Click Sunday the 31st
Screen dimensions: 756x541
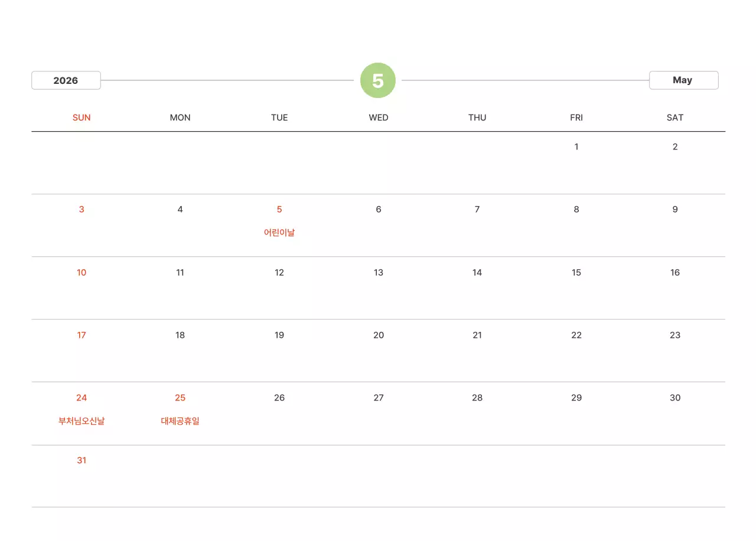(x=82, y=460)
